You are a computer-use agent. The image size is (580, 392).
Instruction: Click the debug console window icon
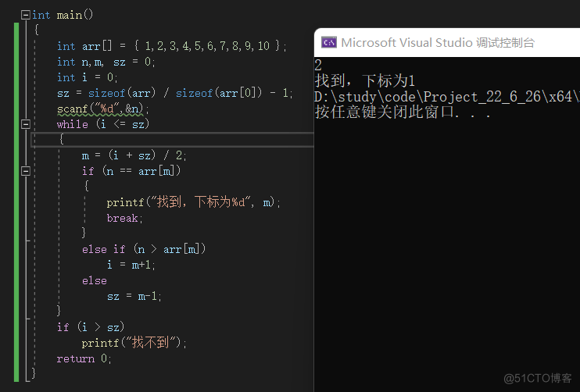[329, 42]
